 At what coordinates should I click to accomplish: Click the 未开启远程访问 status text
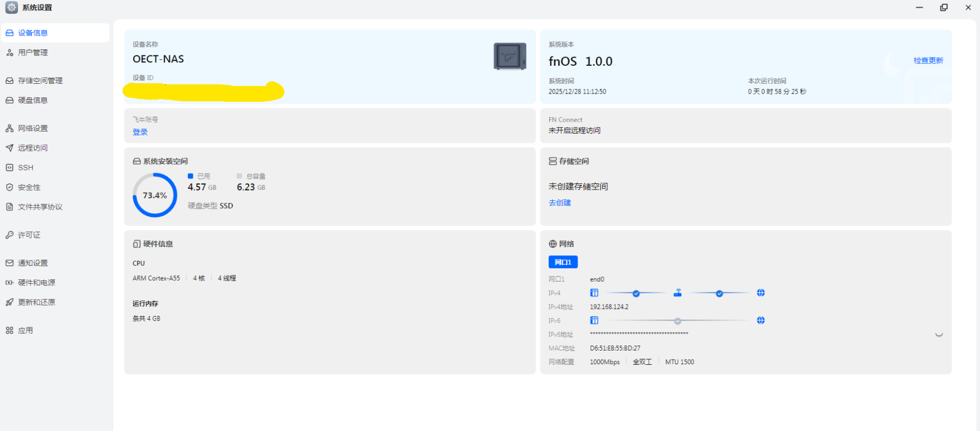click(x=574, y=130)
